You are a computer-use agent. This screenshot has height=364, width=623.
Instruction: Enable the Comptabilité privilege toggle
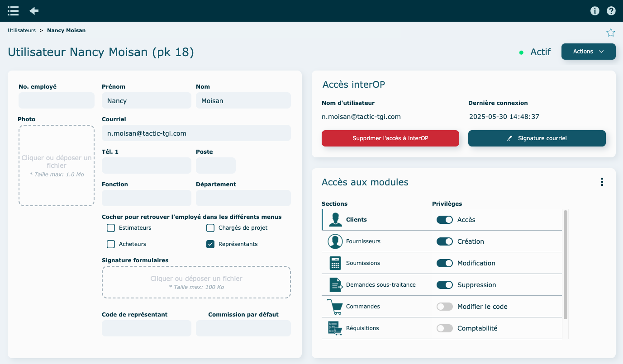[x=444, y=328]
